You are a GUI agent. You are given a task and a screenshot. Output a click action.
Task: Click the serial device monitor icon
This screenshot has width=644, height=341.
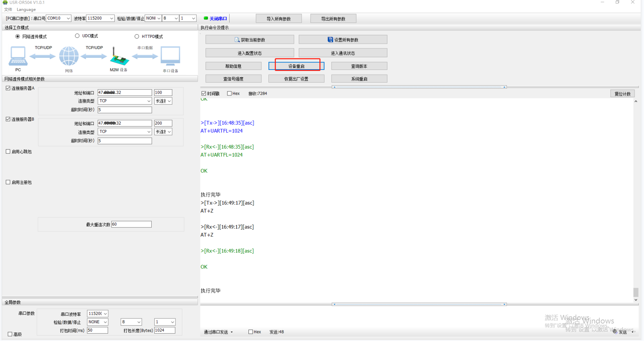170,56
